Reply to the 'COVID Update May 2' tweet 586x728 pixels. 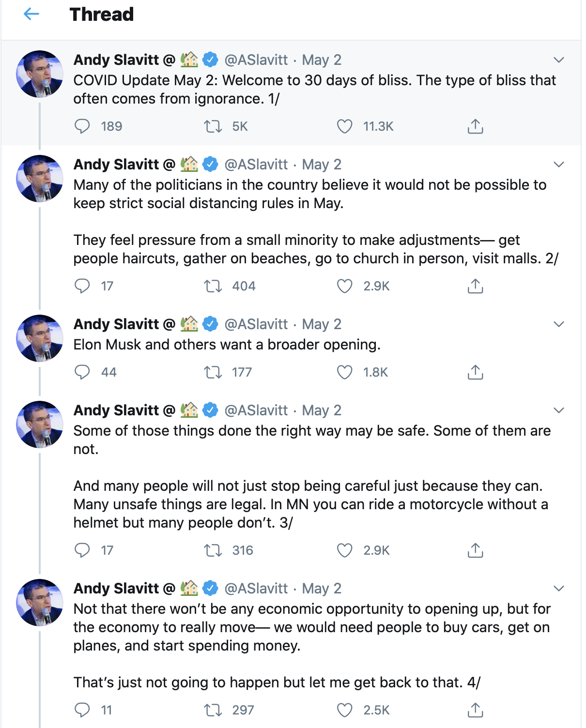click(x=82, y=126)
